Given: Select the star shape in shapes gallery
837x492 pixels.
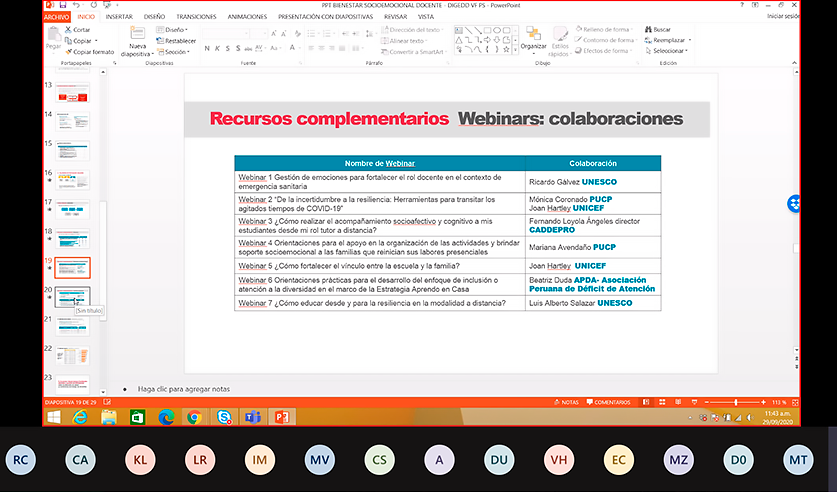Looking at the screenshot, I should tap(506, 49).
